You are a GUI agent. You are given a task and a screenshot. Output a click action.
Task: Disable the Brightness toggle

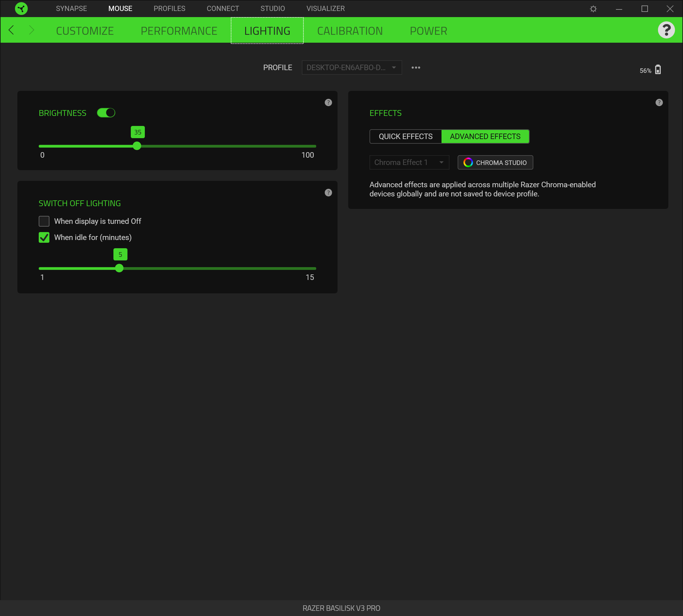pos(106,112)
